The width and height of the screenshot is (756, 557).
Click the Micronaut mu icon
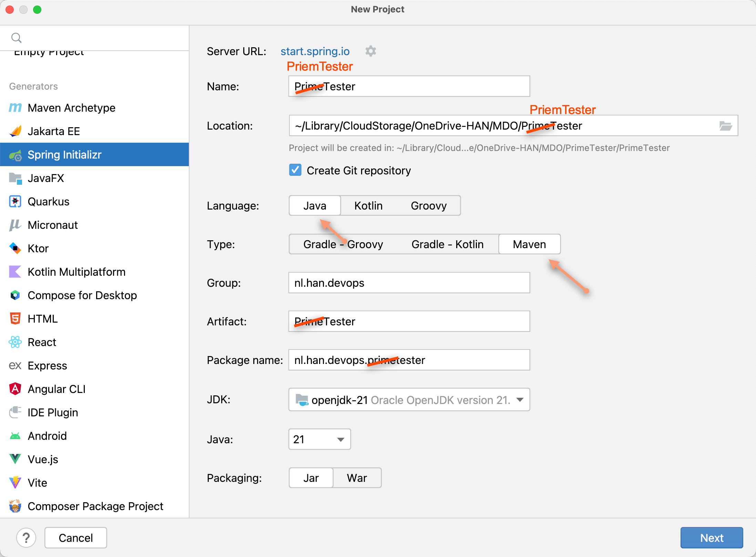coord(15,225)
